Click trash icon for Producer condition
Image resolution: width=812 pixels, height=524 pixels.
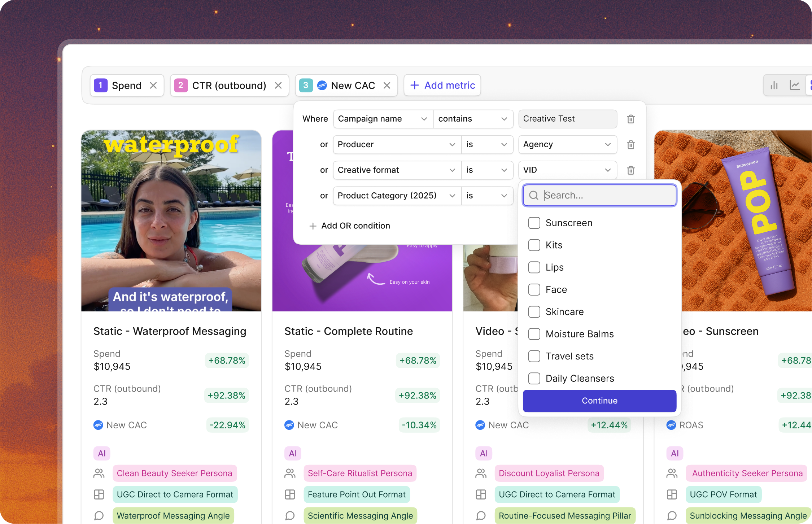(630, 145)
